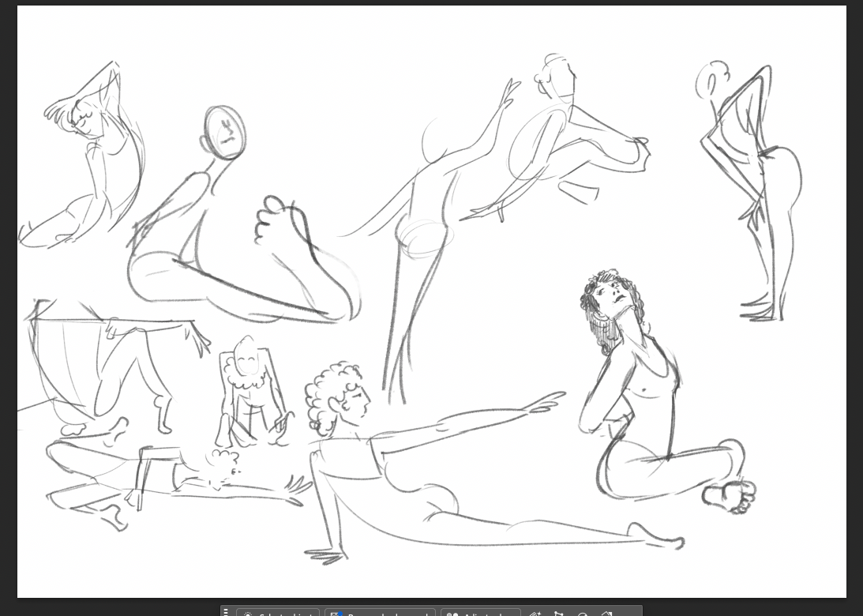This screenshot has height=616, width=863.
Task: Grab the contextual taskbar drag handle
Action: point(226,612)
